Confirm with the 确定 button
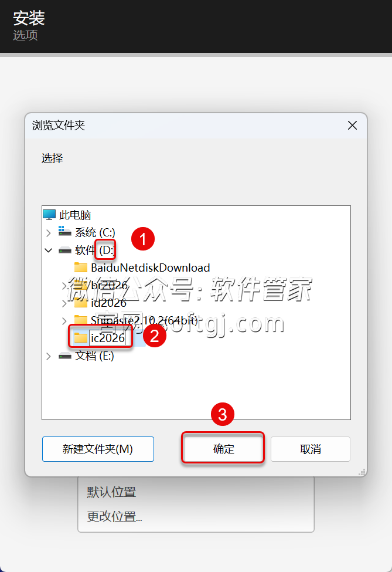 coord(223,449)
